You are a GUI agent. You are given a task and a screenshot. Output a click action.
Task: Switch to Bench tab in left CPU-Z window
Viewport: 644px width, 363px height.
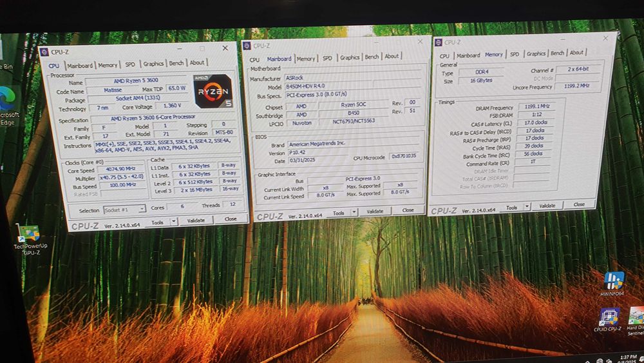pos(176,63)
